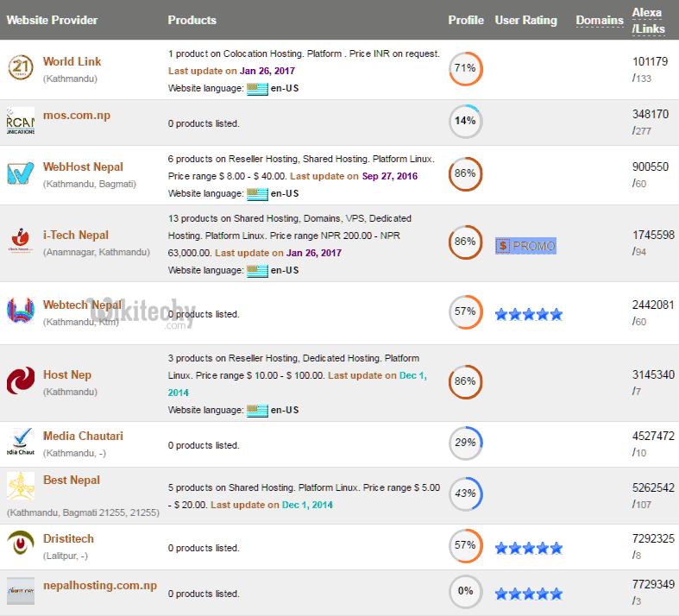Image resolution: width=679 pixels, height=616 pixels.
Task: Click the Webtech Nepal colorful logo
Action: (21, 311)
